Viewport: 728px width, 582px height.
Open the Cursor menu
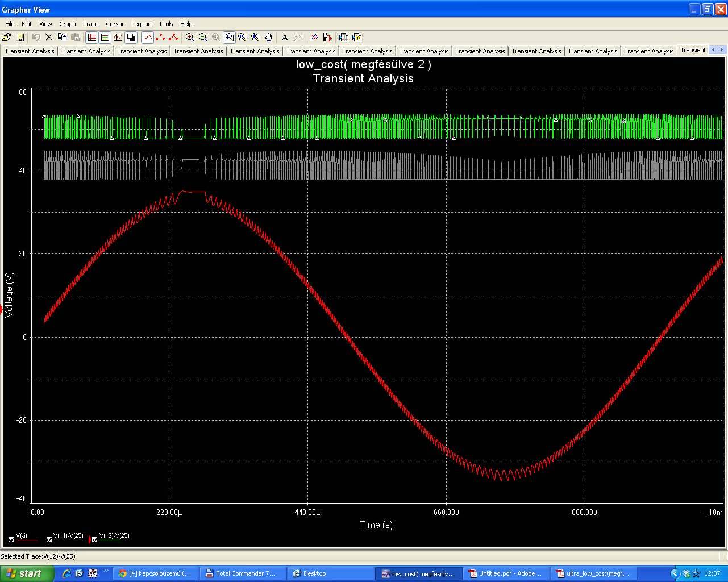[x=115, y=24]
